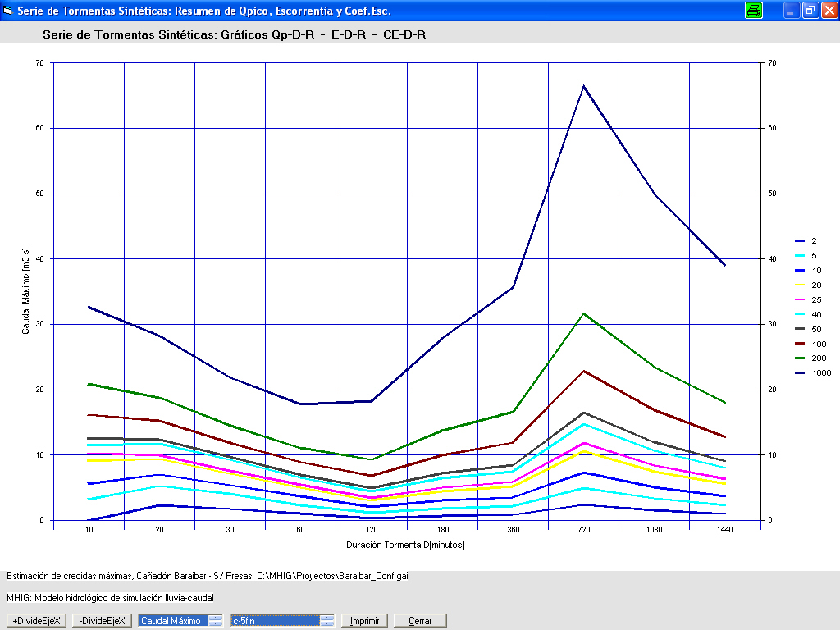
Task: Click the Y-axis title 'Caudal Máximo [m3 s]'
Action: [x=25, y=291]
